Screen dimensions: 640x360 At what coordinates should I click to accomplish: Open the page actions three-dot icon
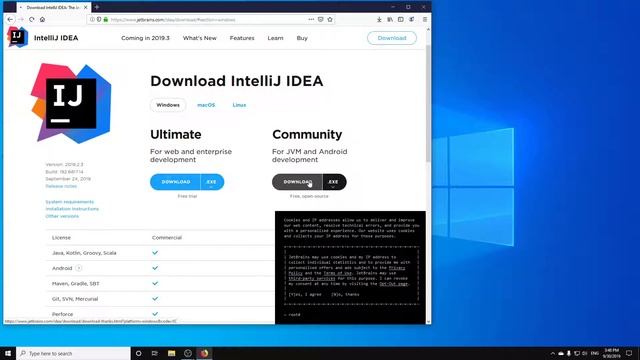point(311,19)
